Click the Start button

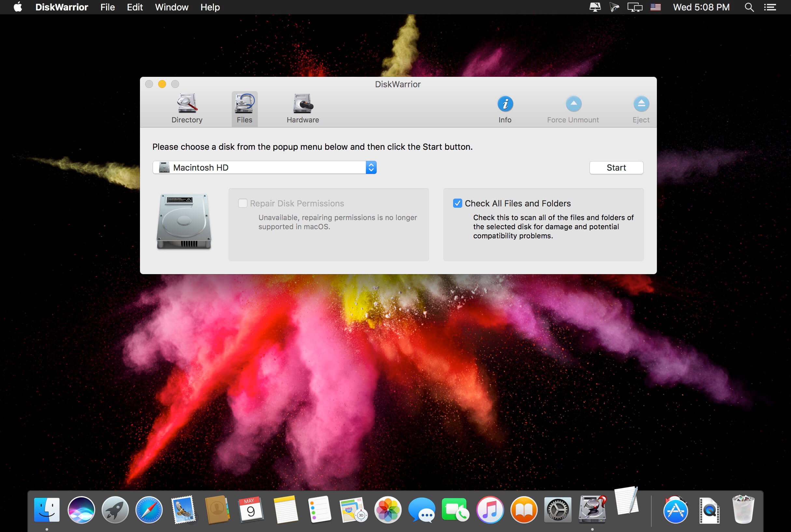616,168
